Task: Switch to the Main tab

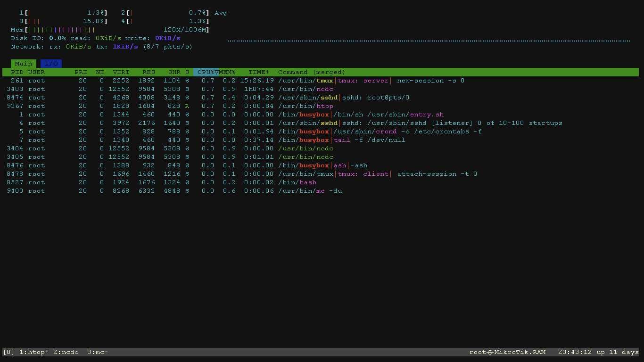Action: [x=24, y=64]
